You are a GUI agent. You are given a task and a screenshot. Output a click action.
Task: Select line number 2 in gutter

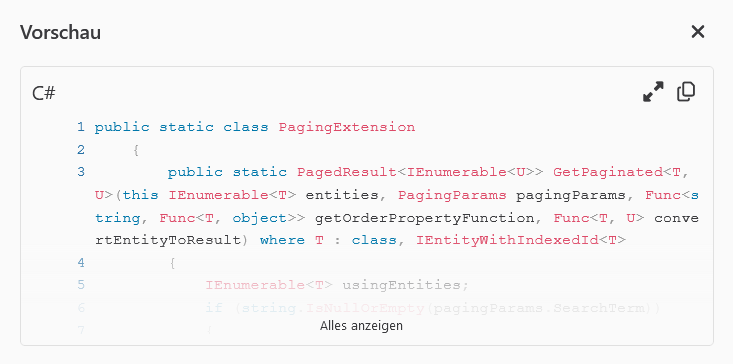[x=81, y=150]
